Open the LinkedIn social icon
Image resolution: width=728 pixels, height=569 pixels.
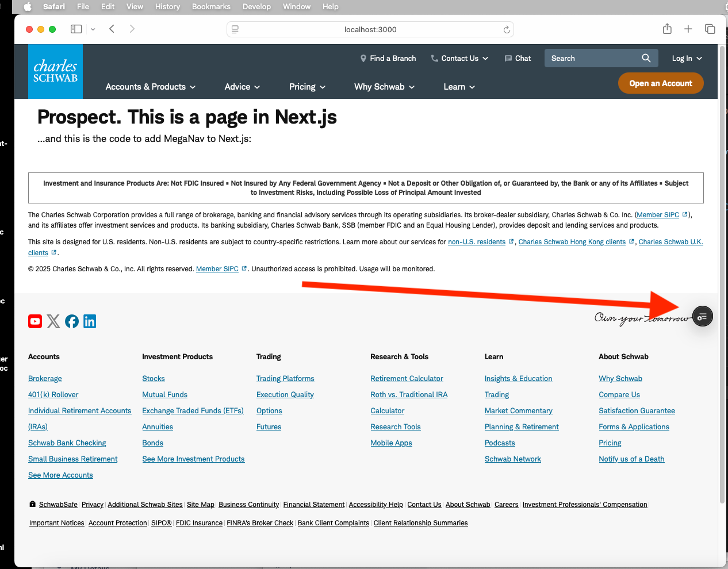pos(90,321)
